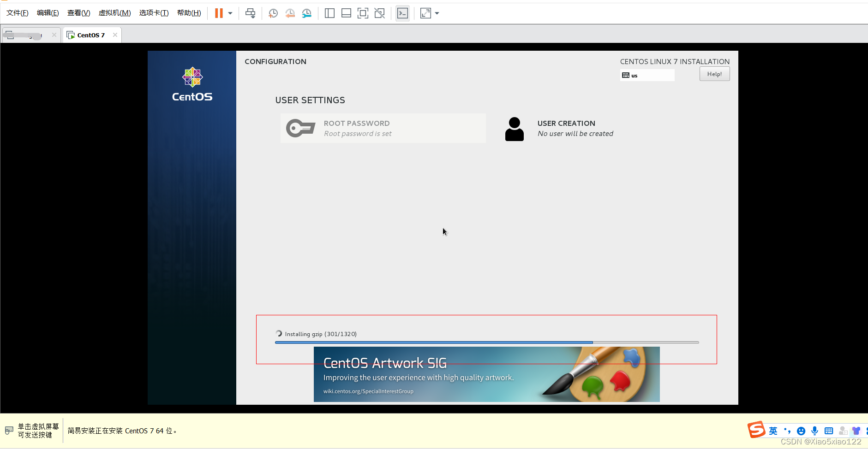Click the CentOS logo in sidebar
Viewport: 868px width, 449px height.
(192, 85)
